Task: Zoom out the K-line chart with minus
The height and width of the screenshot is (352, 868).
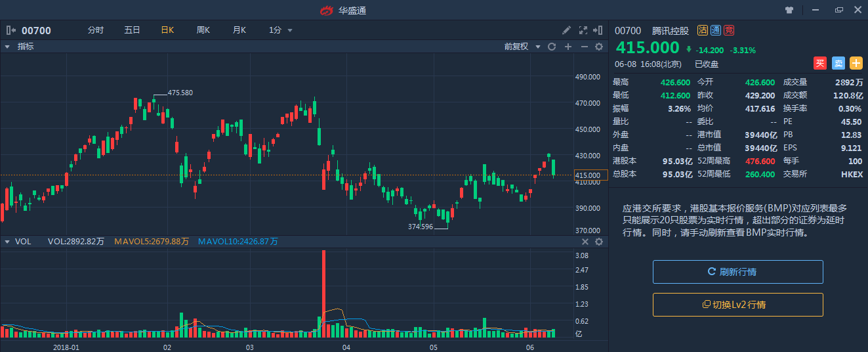Action: (584, 47)
